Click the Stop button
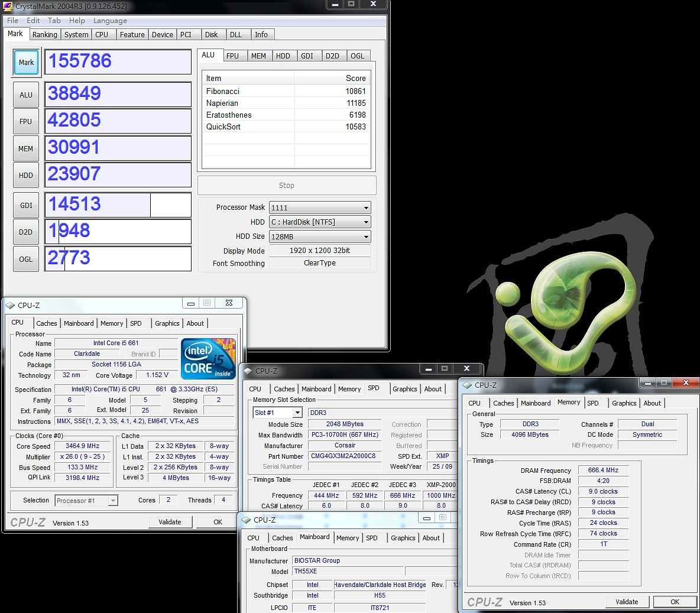 (287, 185)
